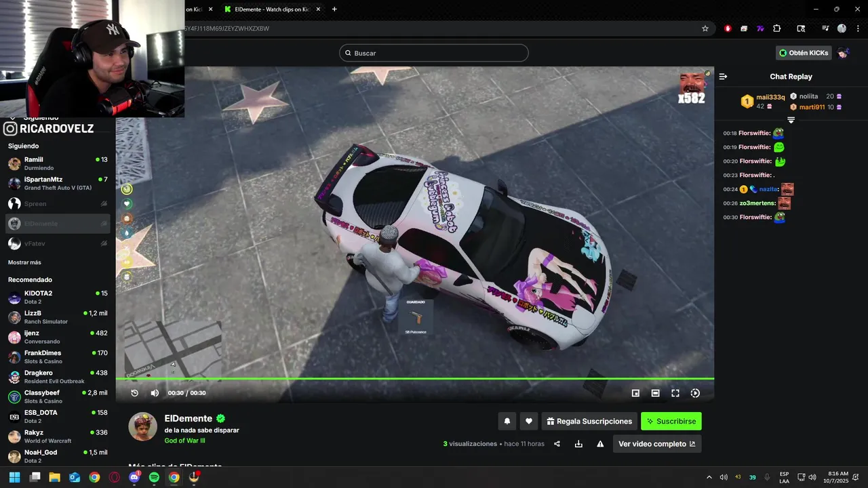Click the green Suscribirse button
Screen dimensions: 868x488
tap(671, 421)
